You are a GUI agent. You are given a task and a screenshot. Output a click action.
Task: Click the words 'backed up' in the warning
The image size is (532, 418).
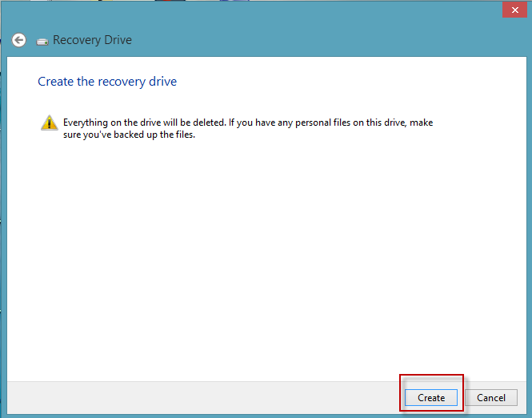pyautogui.click(x=130, y=135)
